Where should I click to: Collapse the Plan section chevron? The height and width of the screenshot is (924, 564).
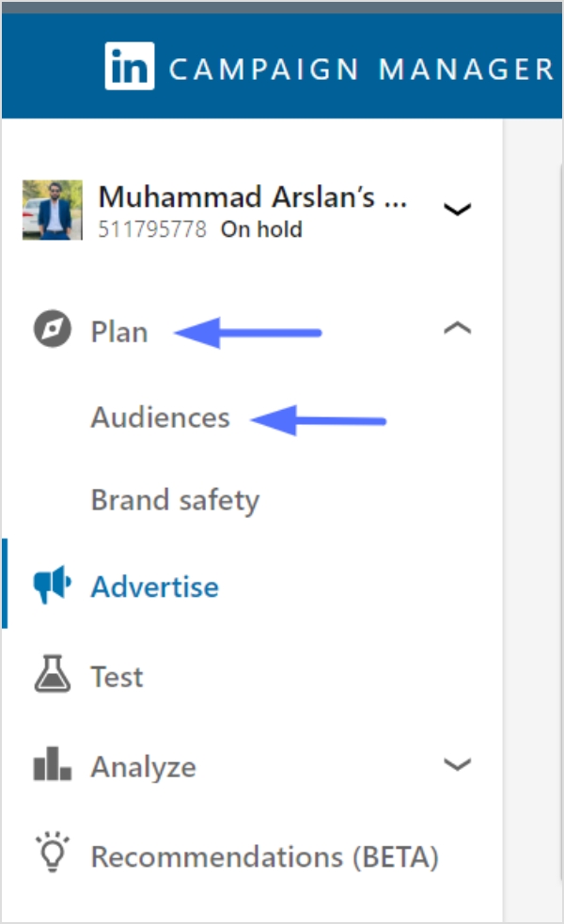pos(458,328)
